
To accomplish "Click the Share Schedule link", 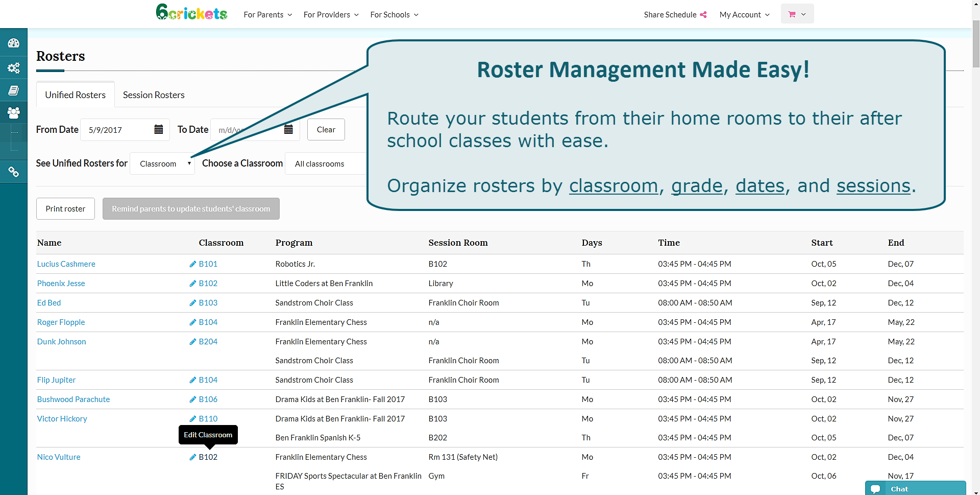I will pos(675,15).
